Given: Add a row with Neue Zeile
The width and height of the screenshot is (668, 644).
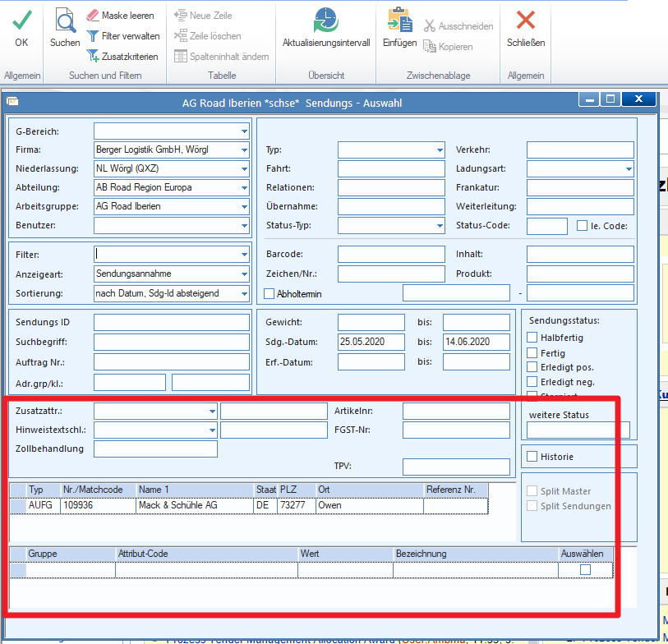Looking at the screenshot, I should (x=203, y=16).
